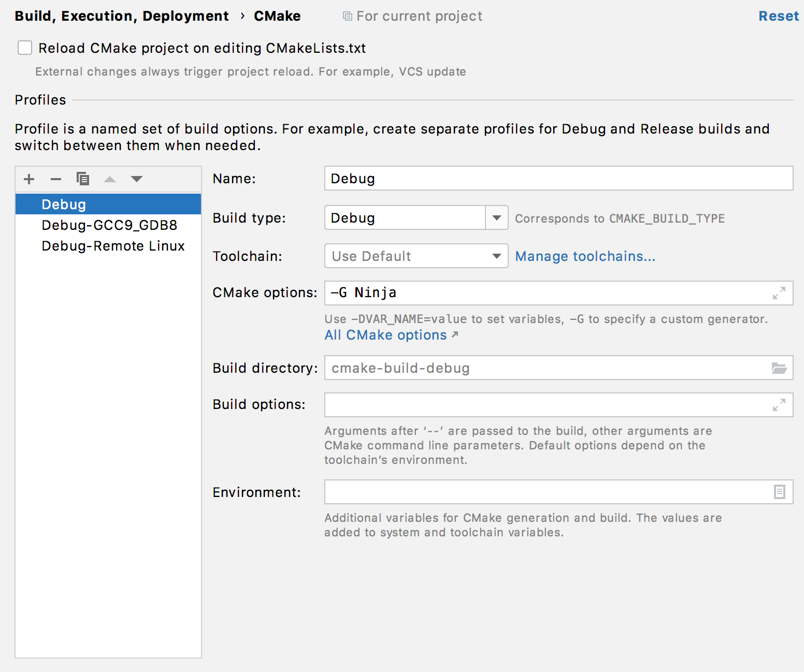This screenshot has height=672, width=804.
Task: Open the environment variables editor
Action: tap(779, 492)
